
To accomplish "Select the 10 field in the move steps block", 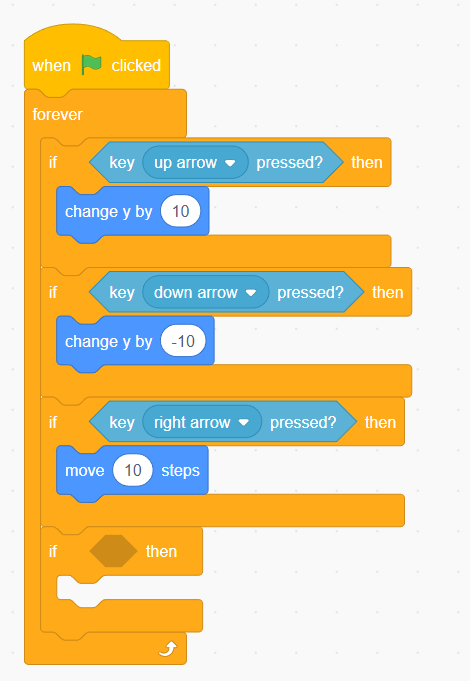I will (133, 470).
